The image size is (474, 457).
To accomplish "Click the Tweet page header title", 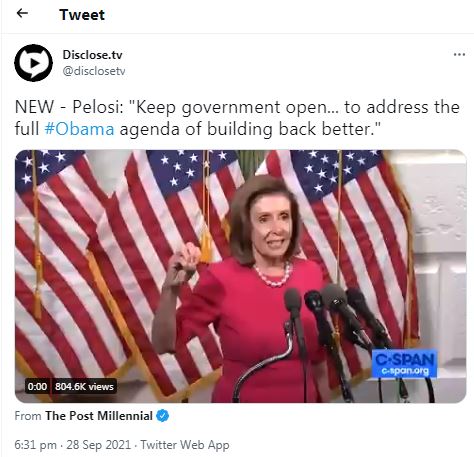I will tap(82, 15).
